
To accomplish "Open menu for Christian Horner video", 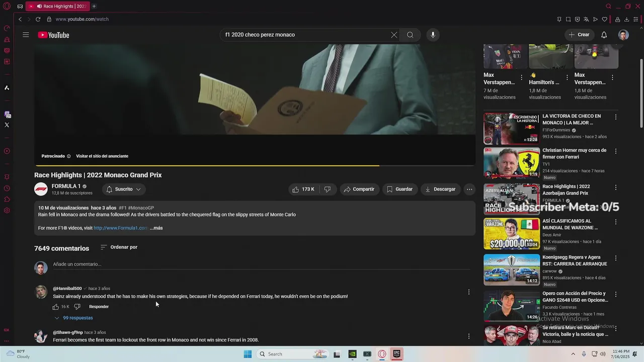I will click(615, 151).
